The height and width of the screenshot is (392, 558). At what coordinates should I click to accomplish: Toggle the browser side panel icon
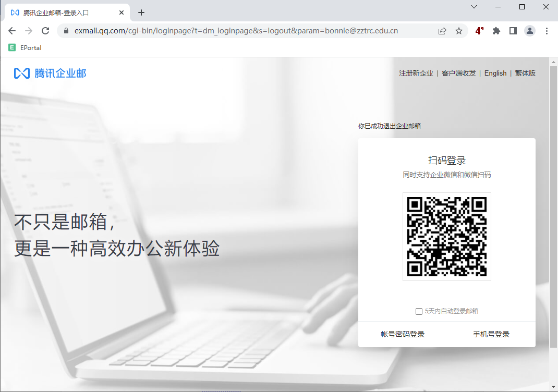click(513, 31)
